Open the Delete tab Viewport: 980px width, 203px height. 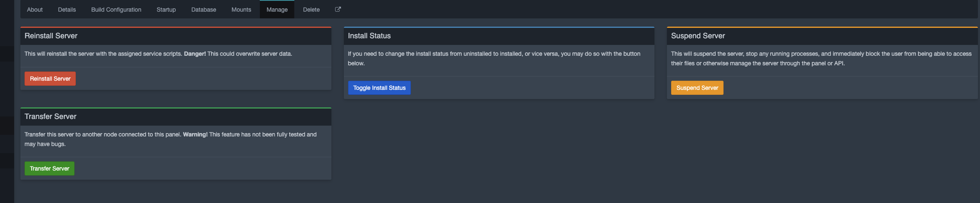[311, 10]
